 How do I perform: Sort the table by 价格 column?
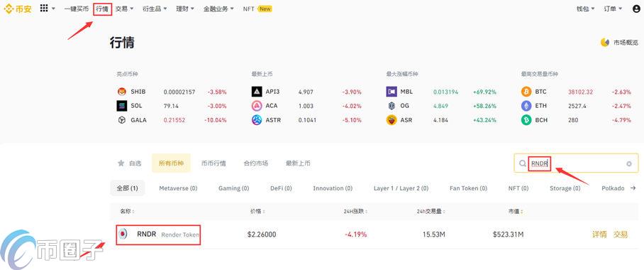pyautogui.click(x=257, y=212)
